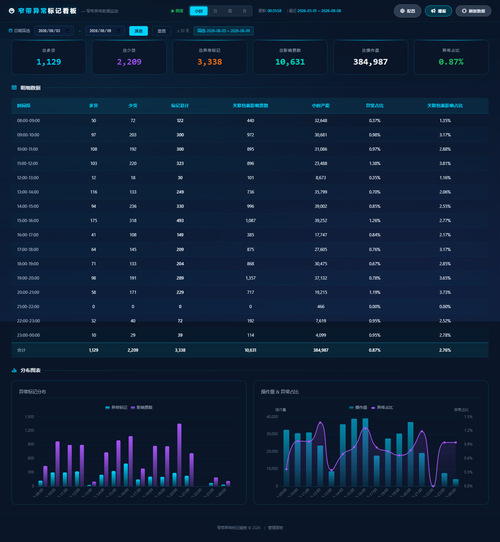Select the 12:00-13:00 time row
Image resolution: width=500 pixels, height=542 pixels.
point(250,178)
